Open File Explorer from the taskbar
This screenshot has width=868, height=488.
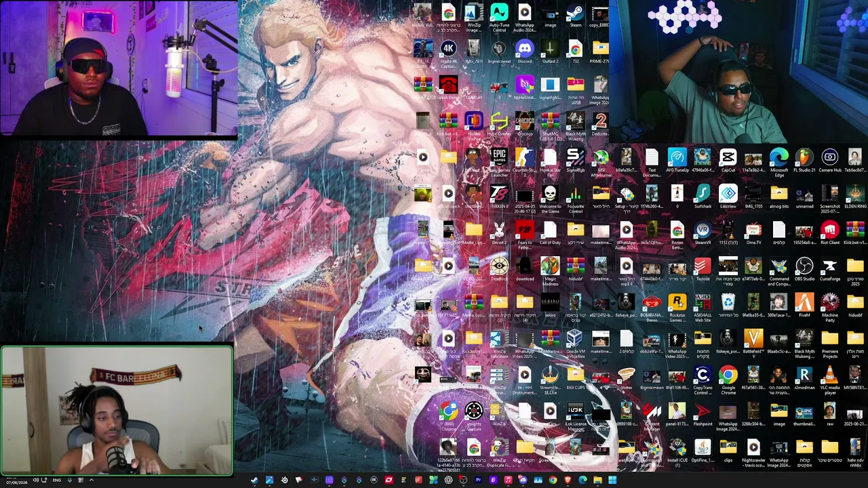pos(597,481)
